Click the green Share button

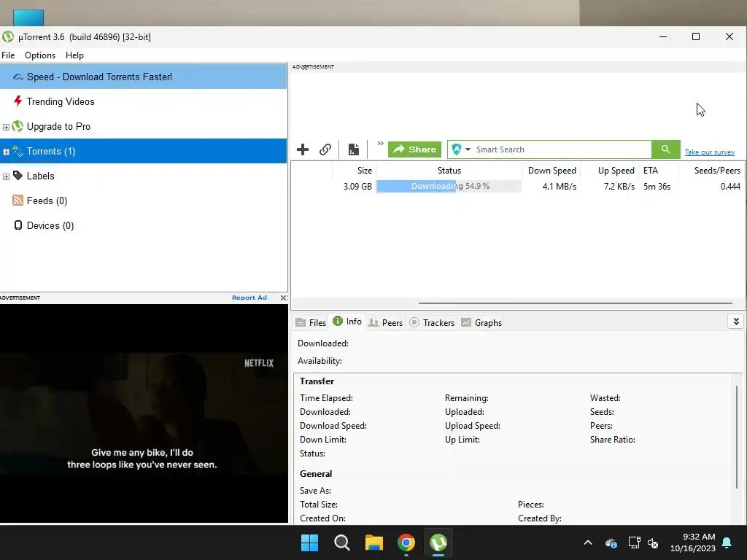414,149
